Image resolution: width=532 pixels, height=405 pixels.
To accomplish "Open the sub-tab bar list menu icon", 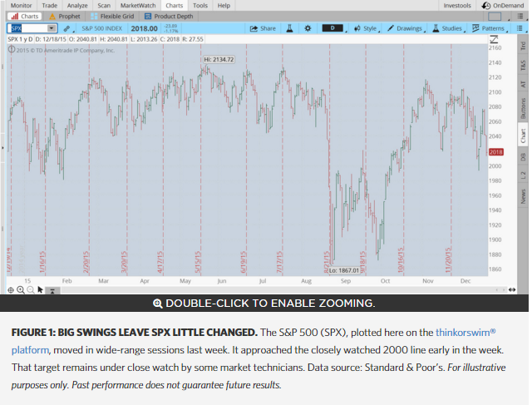I will [520, 17].
